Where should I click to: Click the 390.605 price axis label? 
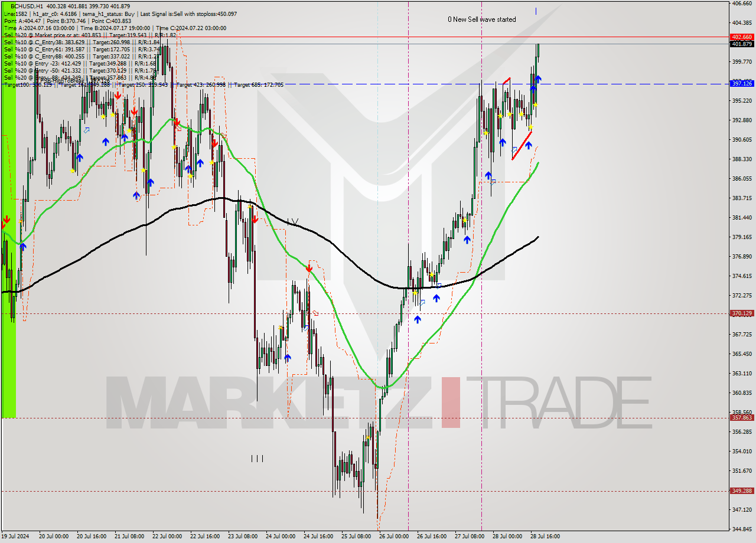tap(742, 140)
